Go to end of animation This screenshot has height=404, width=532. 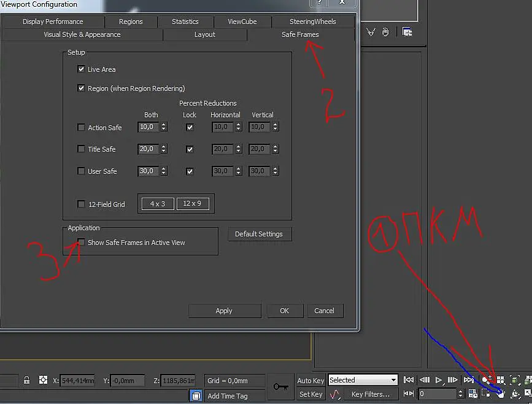(x=469, y=379)
